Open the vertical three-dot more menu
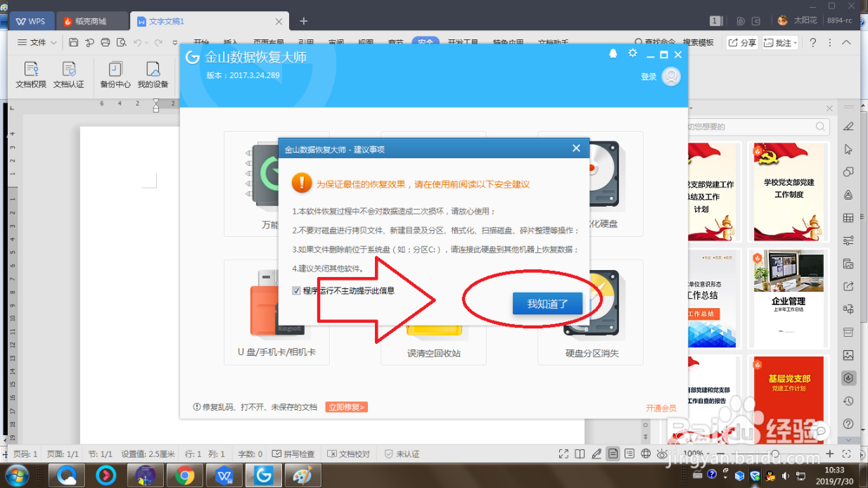 click(x=829, y=43)
